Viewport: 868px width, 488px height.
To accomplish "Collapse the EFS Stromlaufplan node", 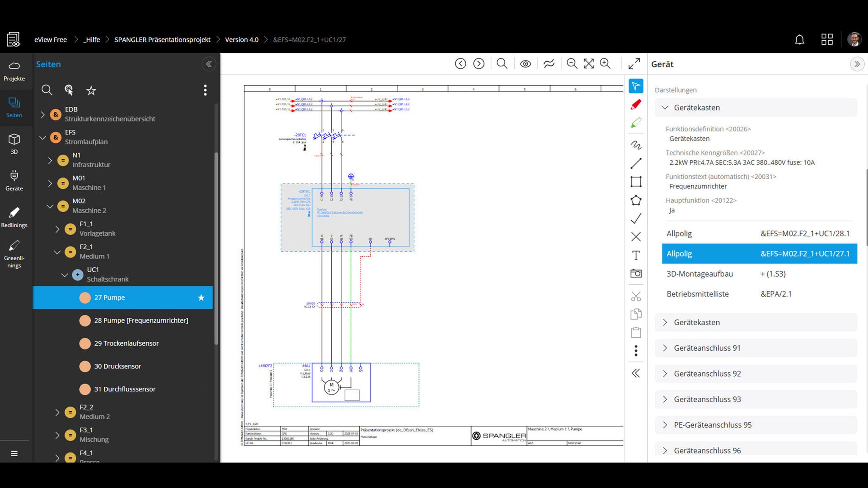I will pyautogui.click(x=42, y=137).
